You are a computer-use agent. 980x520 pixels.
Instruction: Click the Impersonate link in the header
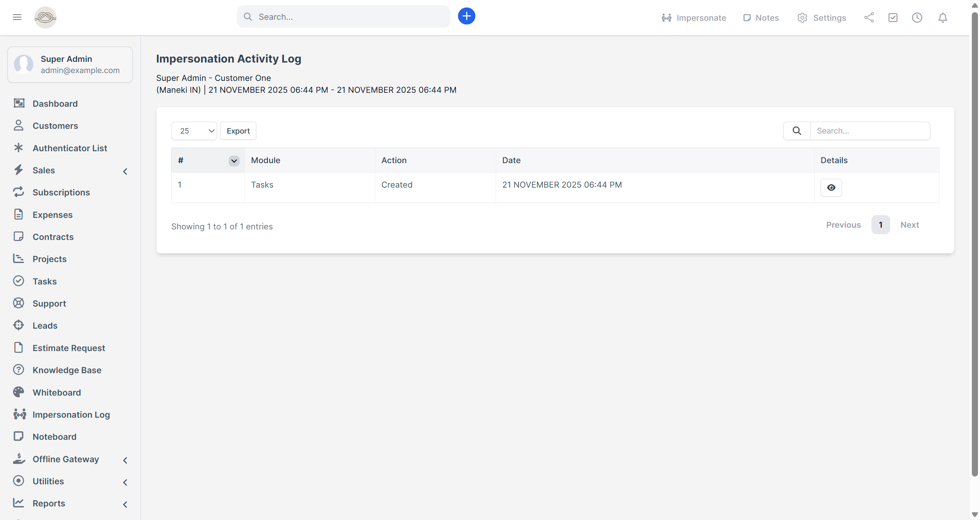[x=693, y=17]
